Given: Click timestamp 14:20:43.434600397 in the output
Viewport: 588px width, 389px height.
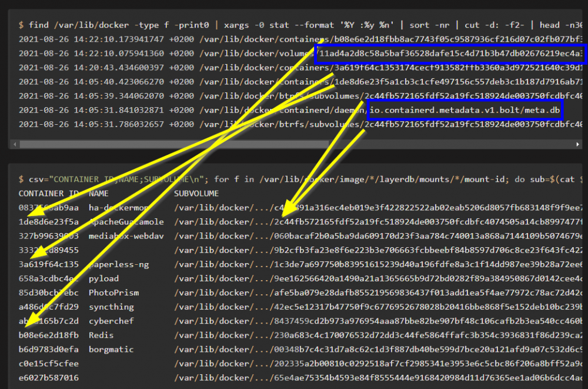Looking at the screenshot, I should click(119, 68).
